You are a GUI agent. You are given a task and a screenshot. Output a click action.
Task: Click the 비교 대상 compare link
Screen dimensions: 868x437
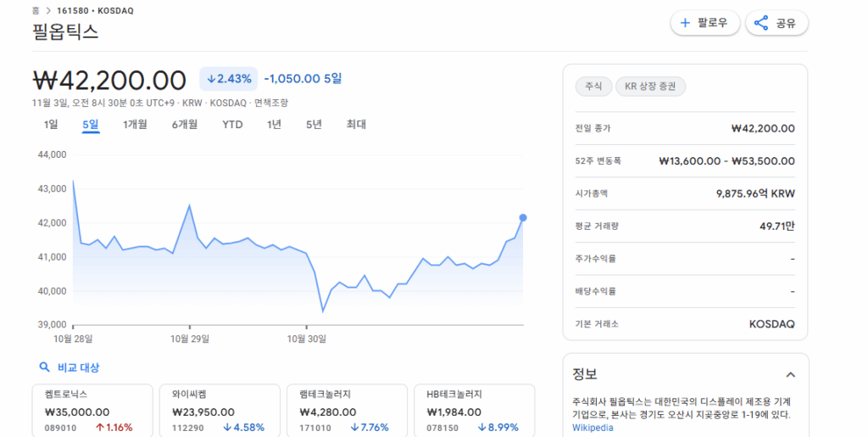[x=78, y=367]
